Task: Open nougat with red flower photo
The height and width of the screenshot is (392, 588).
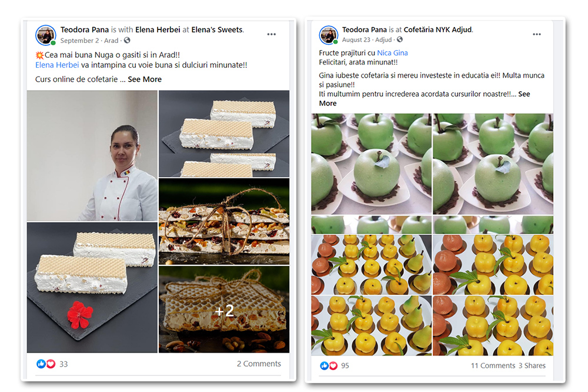Action: click(x=92, y=288)
